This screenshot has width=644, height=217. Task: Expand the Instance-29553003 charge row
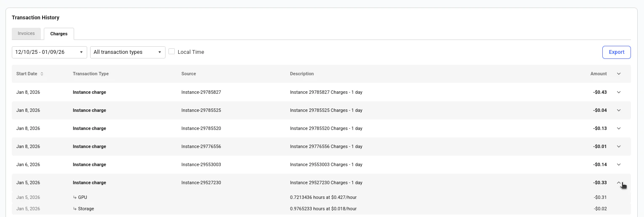click(x=619, y=164)
